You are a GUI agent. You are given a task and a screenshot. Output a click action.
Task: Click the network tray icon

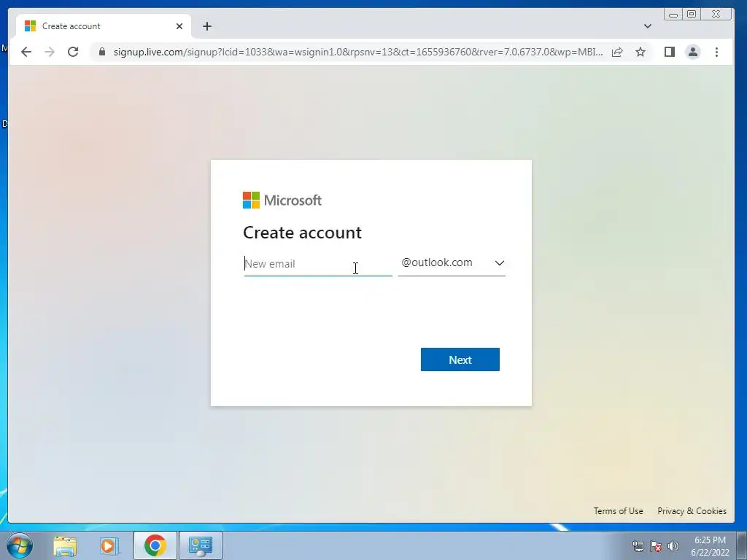[638, 546]
